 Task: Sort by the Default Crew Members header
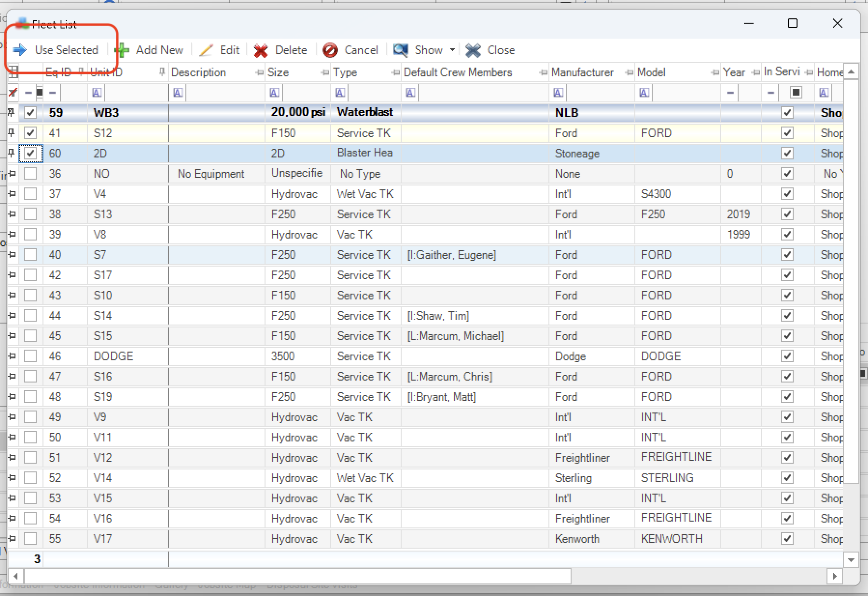point(458,72)
